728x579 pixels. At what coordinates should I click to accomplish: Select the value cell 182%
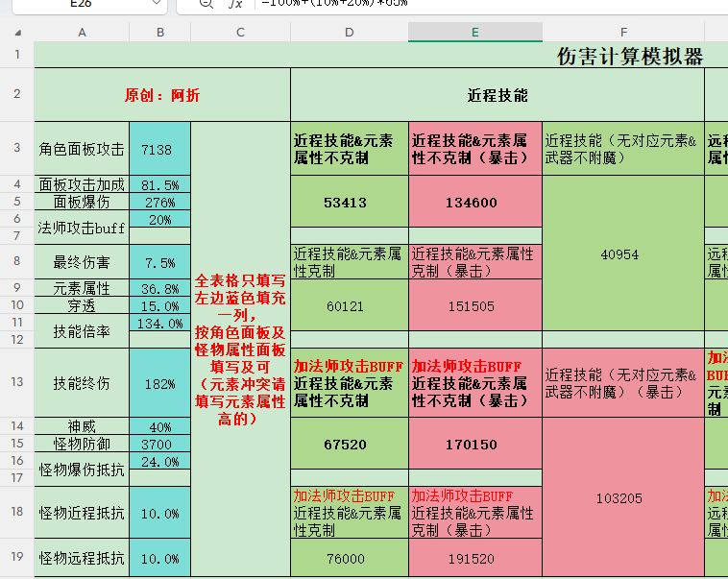click(160, 383)
